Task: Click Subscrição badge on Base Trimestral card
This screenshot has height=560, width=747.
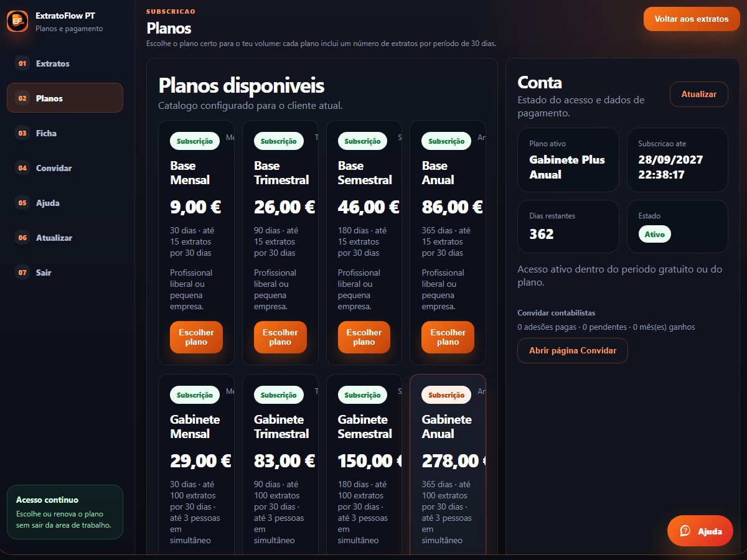Action: tap(279, 141)
